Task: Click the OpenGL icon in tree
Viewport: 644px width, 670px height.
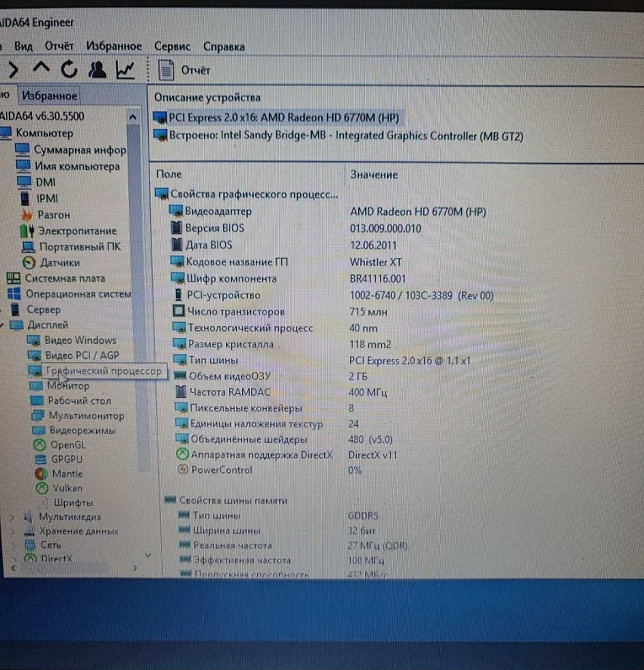Action: click(39, 445)
